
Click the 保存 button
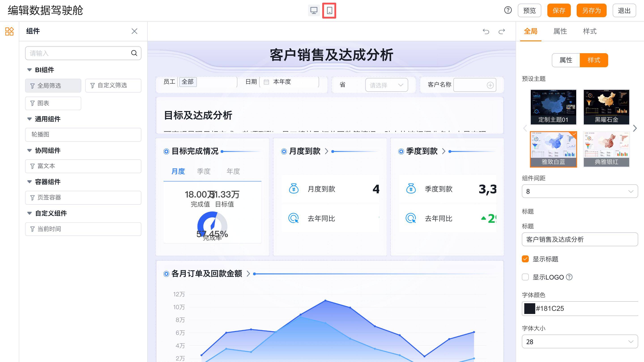[559, 11]
